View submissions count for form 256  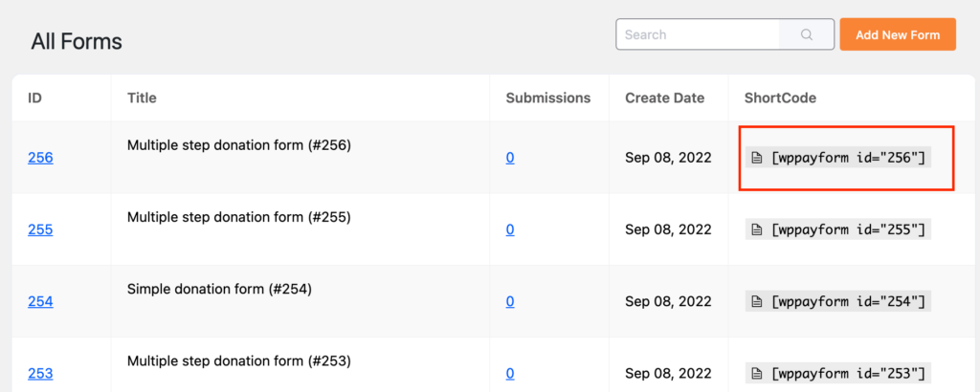click(510, 158)
